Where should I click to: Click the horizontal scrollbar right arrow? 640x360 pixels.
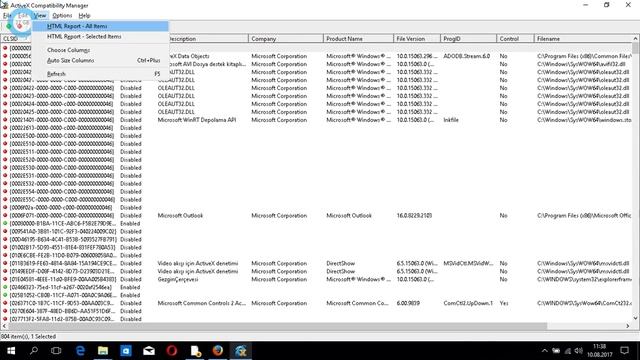tap(628, 326)
